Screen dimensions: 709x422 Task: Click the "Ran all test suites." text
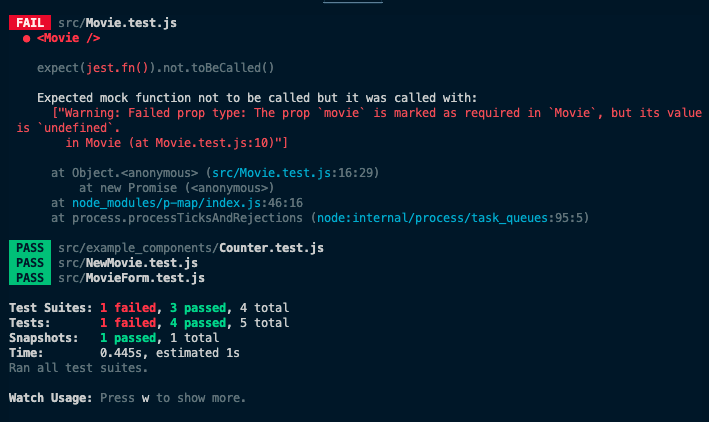(78, 367)
